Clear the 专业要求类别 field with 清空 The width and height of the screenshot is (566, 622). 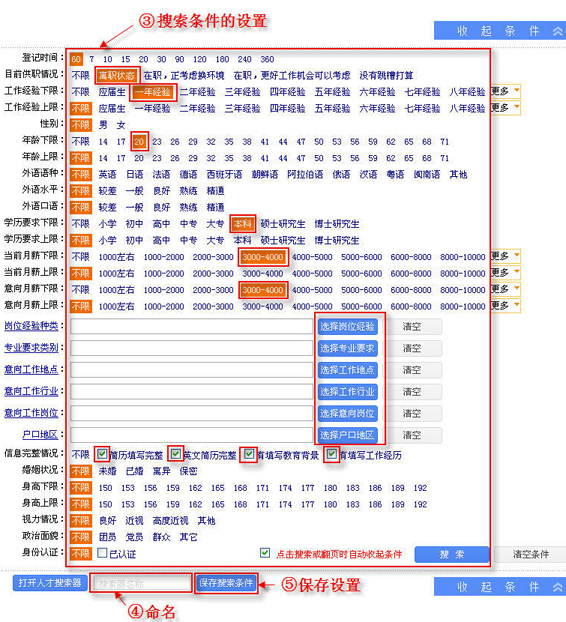pos(412,348)
